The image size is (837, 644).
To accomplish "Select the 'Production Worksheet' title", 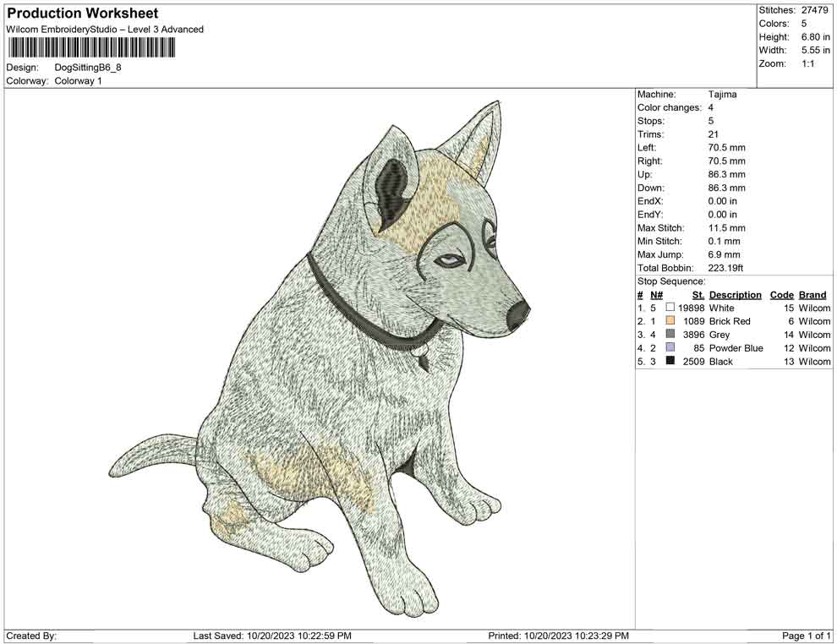I will pyautogui.click(x=83, y=13).
